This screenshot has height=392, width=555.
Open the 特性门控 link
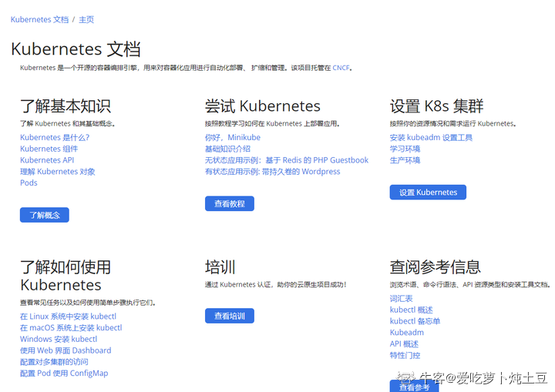pyautogui.click(x=405, y=355)
